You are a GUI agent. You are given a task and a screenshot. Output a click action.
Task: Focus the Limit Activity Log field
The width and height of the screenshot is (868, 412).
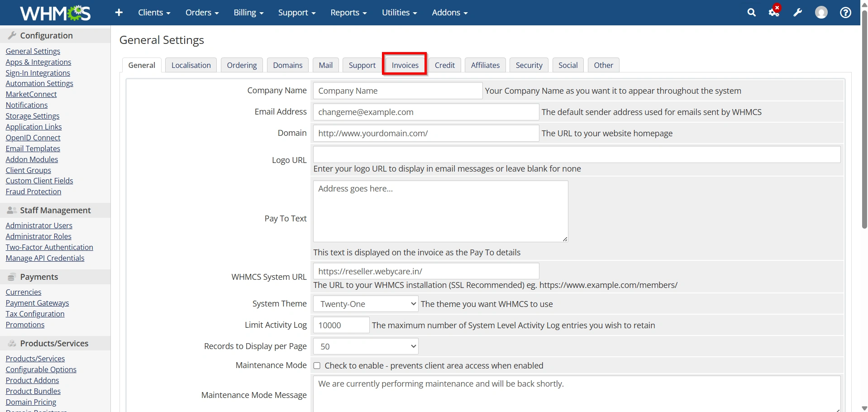point(341,325)
